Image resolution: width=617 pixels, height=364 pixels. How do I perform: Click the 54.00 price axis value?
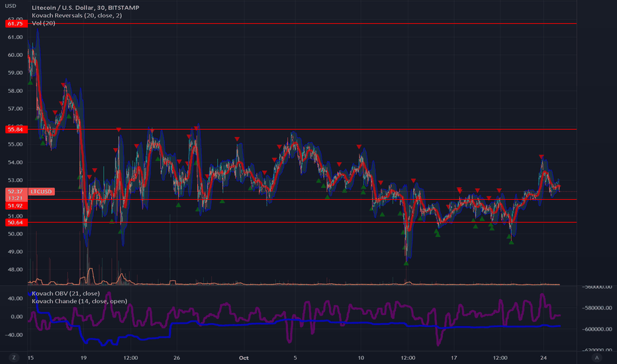pos(15,163)
